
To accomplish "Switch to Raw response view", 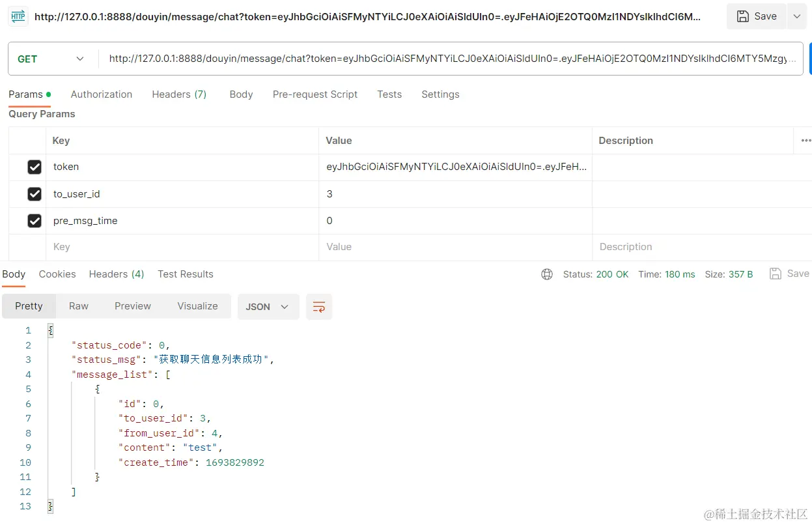I will tap(79, 306).
